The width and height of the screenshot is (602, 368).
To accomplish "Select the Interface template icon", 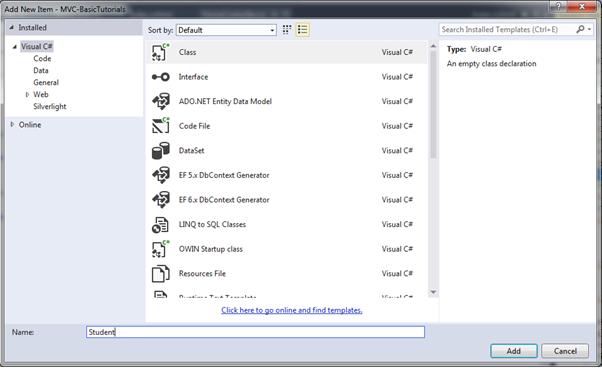I will coord(160,77).
